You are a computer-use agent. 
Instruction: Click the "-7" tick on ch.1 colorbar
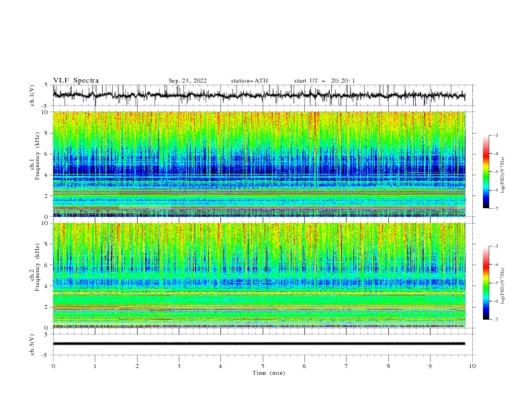(495, 208)
